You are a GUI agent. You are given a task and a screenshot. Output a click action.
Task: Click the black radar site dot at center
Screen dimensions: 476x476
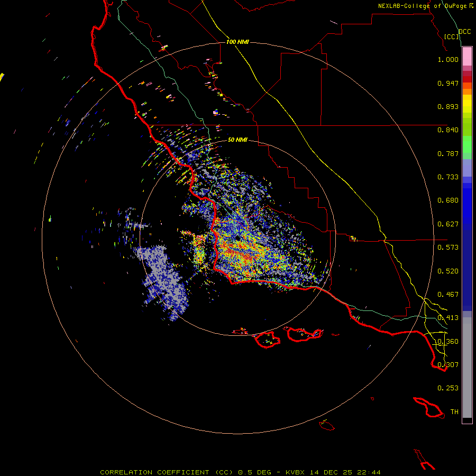tap(238, 239)
